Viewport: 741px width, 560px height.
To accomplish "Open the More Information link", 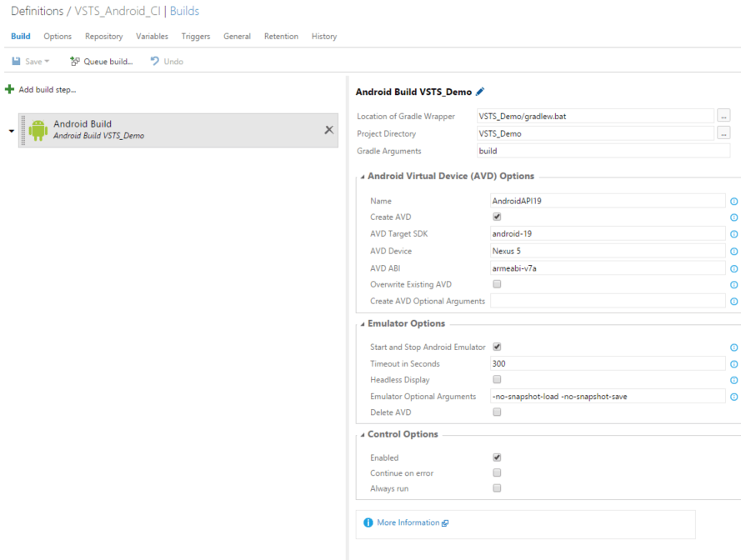I will point(408,522).
